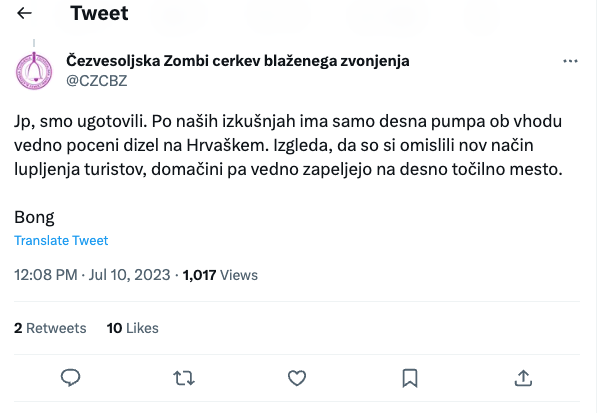This screenshot has width=608, height=413.
Task: Bookmark this tweet
Action: (x=409, y=377)
